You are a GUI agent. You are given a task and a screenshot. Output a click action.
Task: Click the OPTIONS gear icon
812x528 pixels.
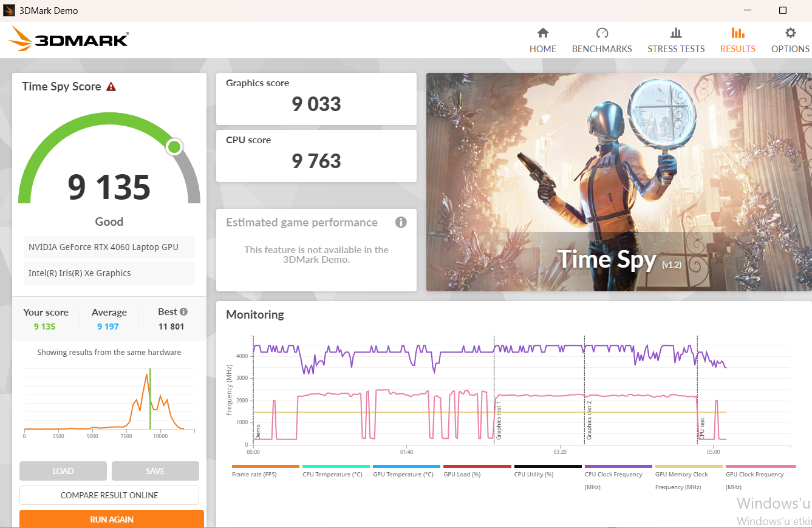click(x=790, y=33)
